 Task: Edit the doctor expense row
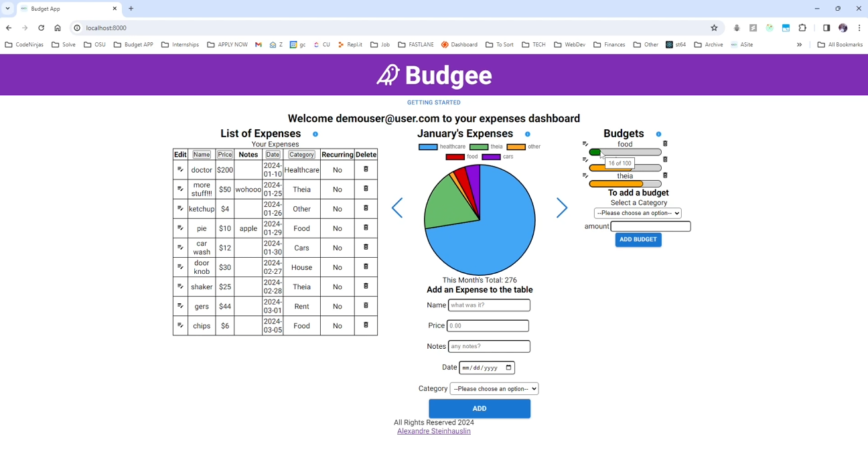[x=180, y=170]
